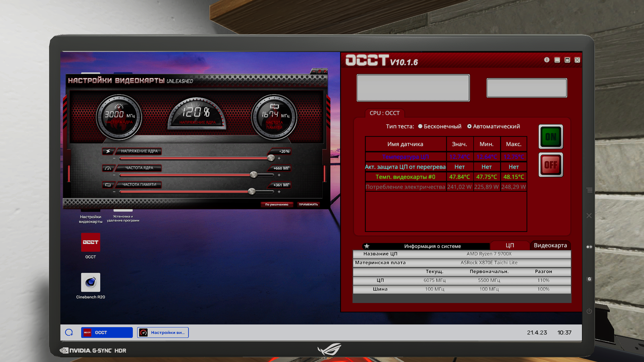Screen dimensions: 644x362
Task: Click the large empty OCCT display box
Action: (413, 88)
